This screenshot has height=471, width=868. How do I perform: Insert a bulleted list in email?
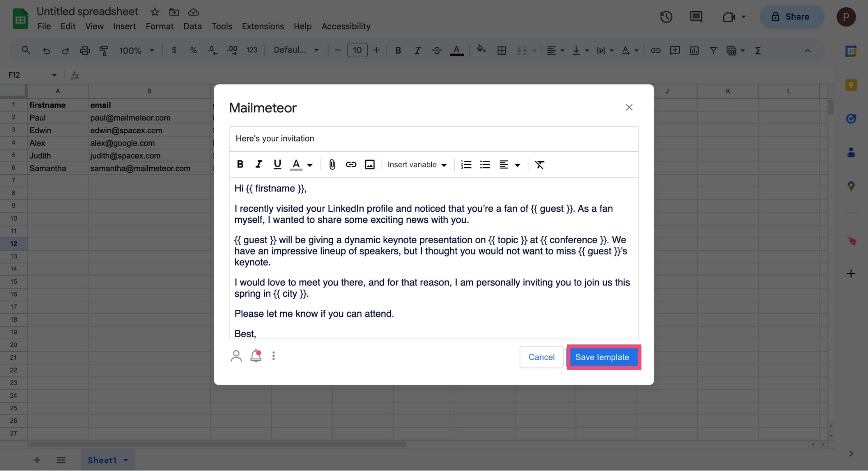[x=485, y=165]
